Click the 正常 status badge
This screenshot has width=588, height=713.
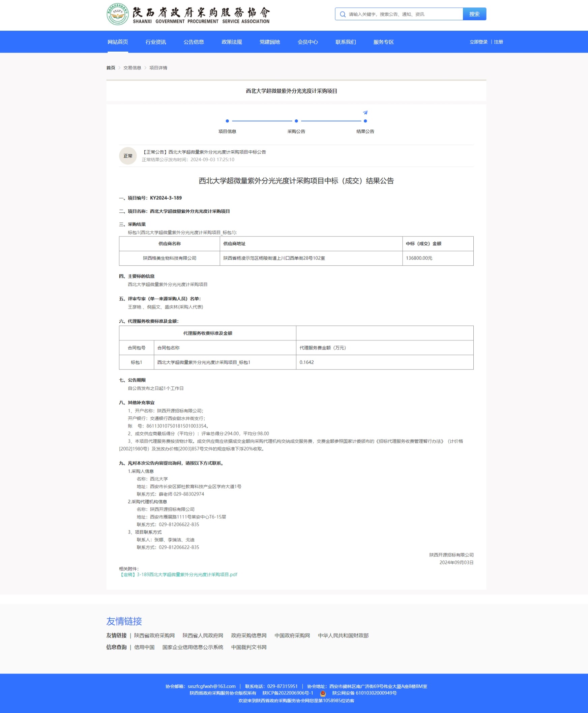pyautogui.click(x=128, y=156)
